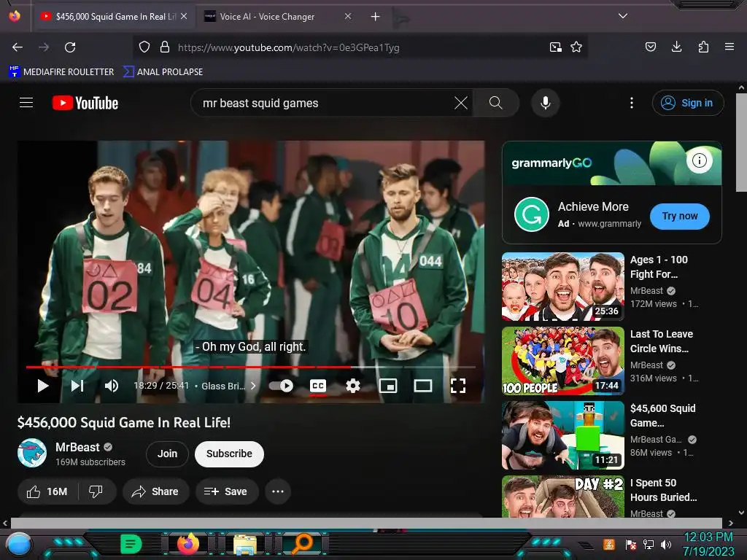Open Firefox extensions menu
Image resolution: width=747 pixels, height=560 pixels.
(703, 47)
